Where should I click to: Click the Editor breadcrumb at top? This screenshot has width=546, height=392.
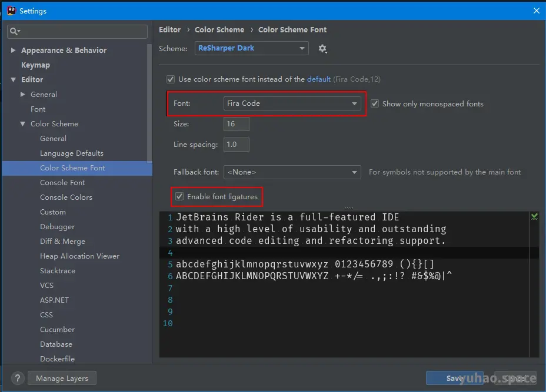[169, 29]
